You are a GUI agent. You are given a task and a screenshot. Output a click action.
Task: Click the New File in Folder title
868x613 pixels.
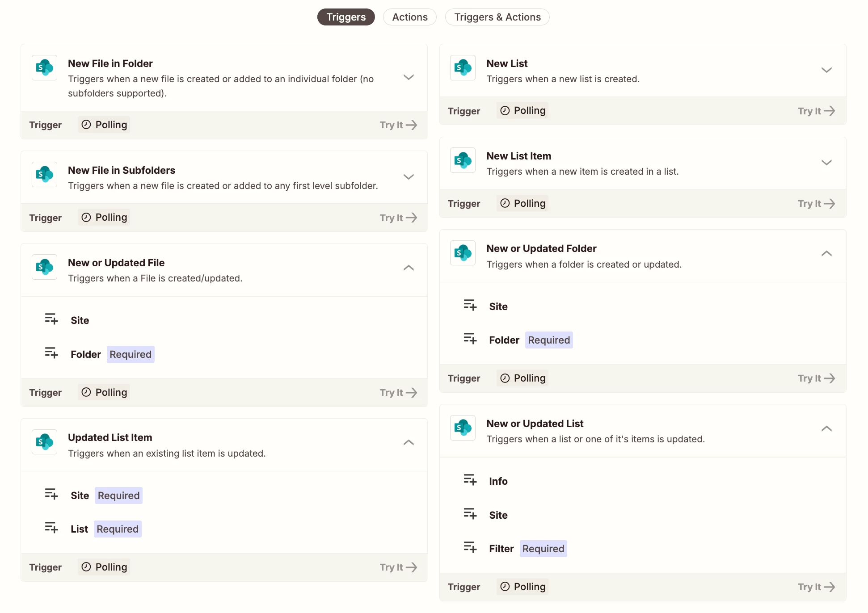click(110, 63)
